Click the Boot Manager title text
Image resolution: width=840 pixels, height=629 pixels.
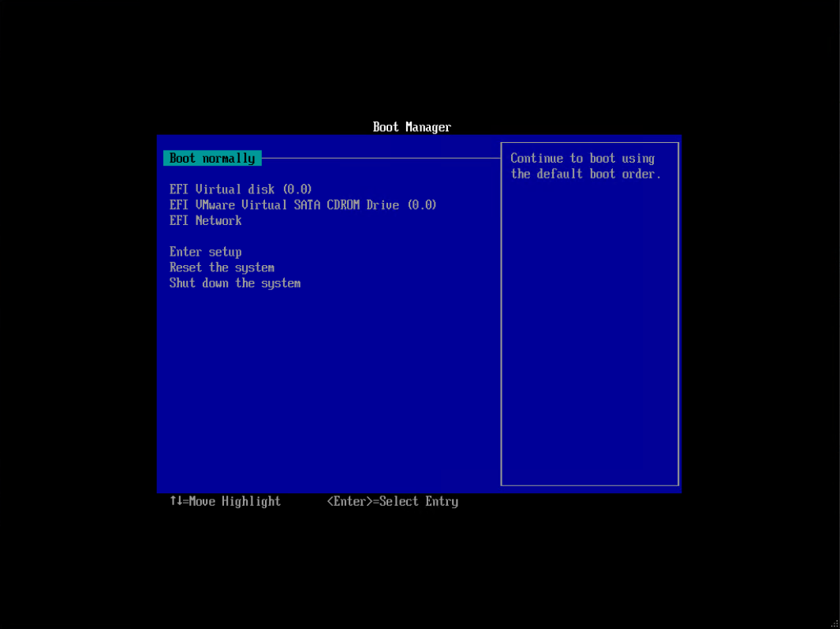coord(411,127)
